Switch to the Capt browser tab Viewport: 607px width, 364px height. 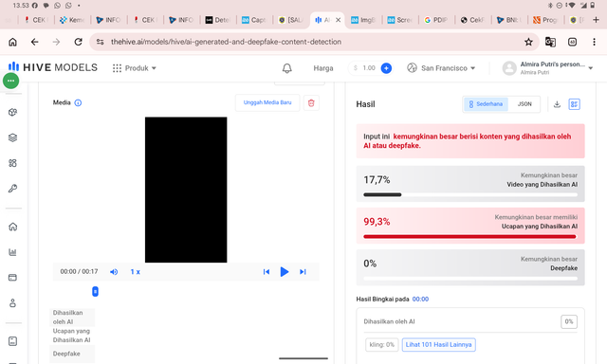pyautogui.click(x=254, y=20)
